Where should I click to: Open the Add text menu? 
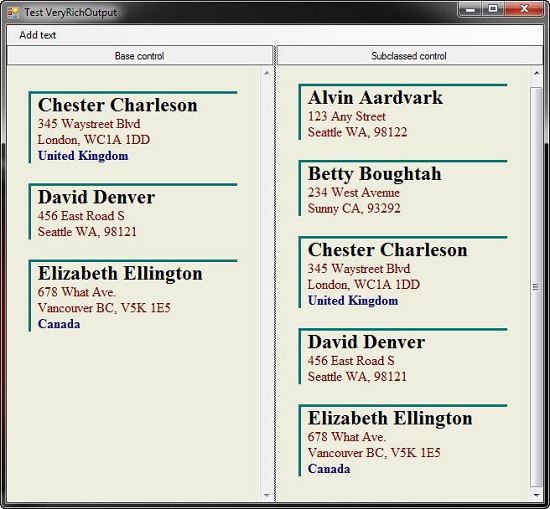click(38, 35)
